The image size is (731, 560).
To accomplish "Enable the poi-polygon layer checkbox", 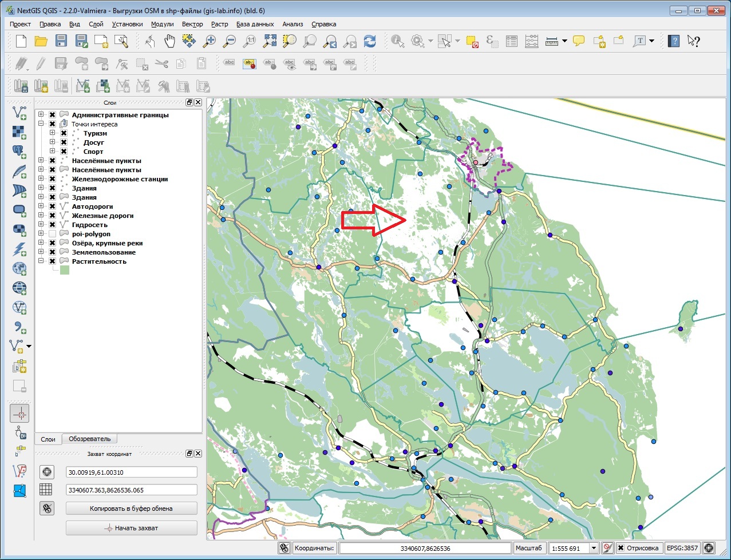I will point(52,234).
